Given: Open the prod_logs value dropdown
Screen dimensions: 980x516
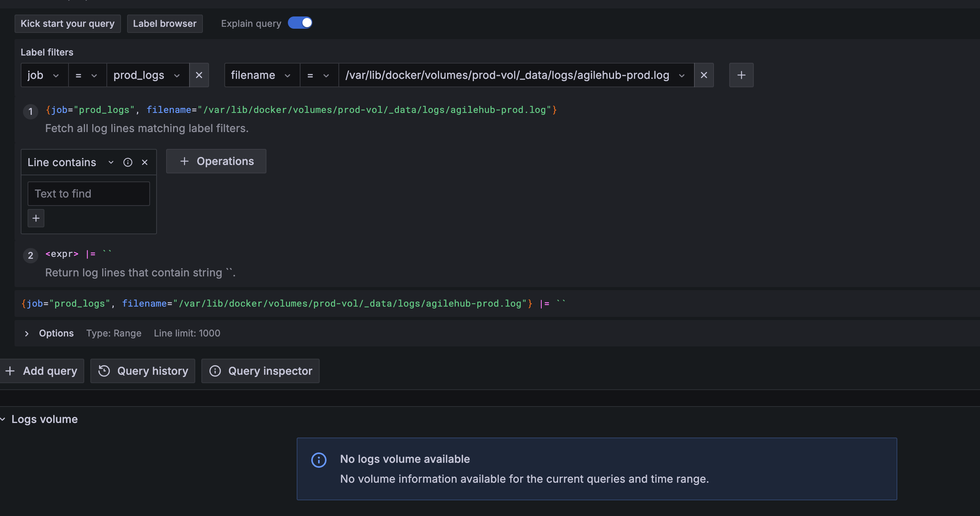Looking at the screenshot, I should coord(147,75).
